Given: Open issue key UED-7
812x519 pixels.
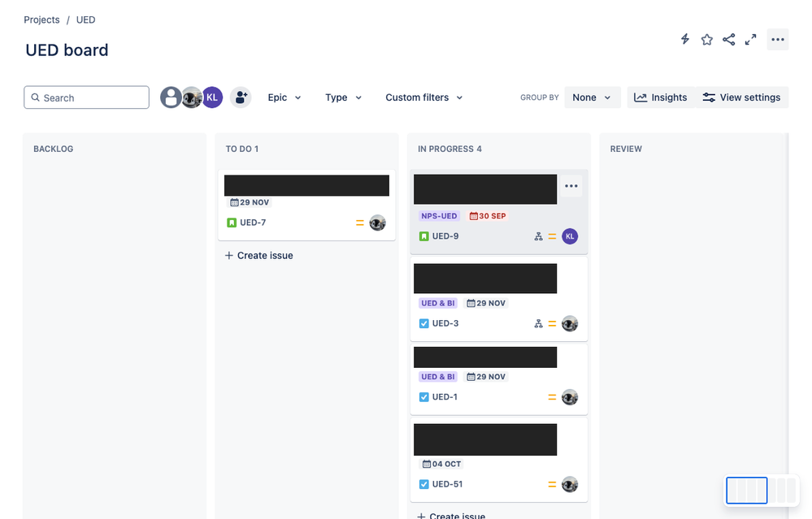Looking at the screenshot, I should pyautogui.click(x=253, y=223).
